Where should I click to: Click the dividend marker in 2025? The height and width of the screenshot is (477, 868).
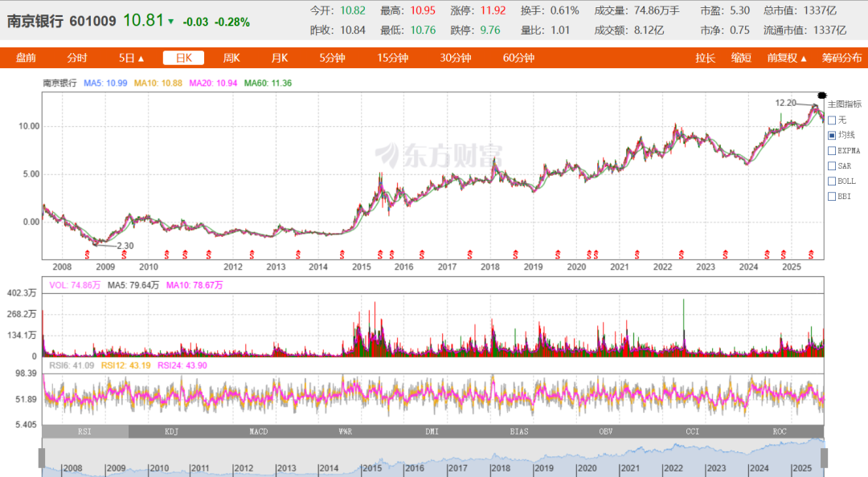(811, 255)
